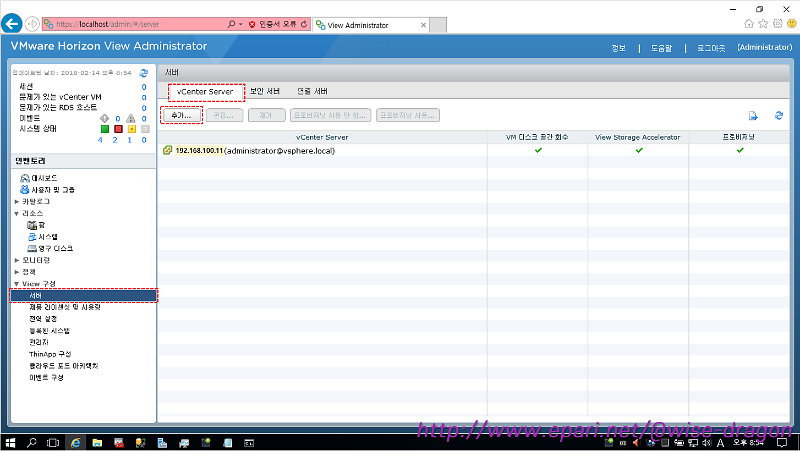This screenshot has height=451, width=800.
Task: Click certificate error indicator
Action: click(273, 24)
